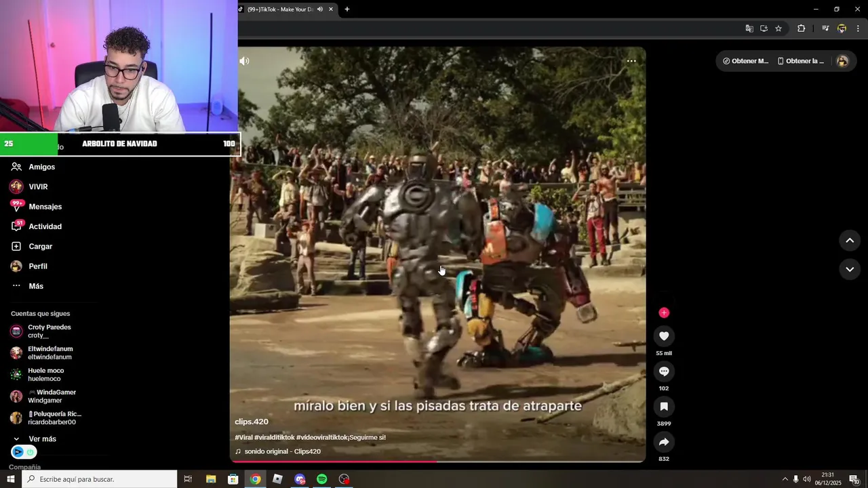Open Chrome media controls icon
Screen dimensions: 868x488
[x=825, y=28]
